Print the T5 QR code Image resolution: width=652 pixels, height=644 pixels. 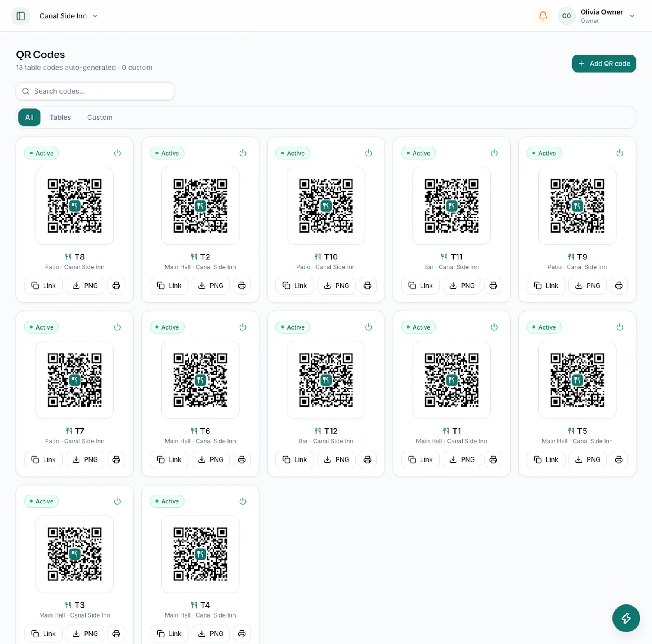click(x=619, y=459)
